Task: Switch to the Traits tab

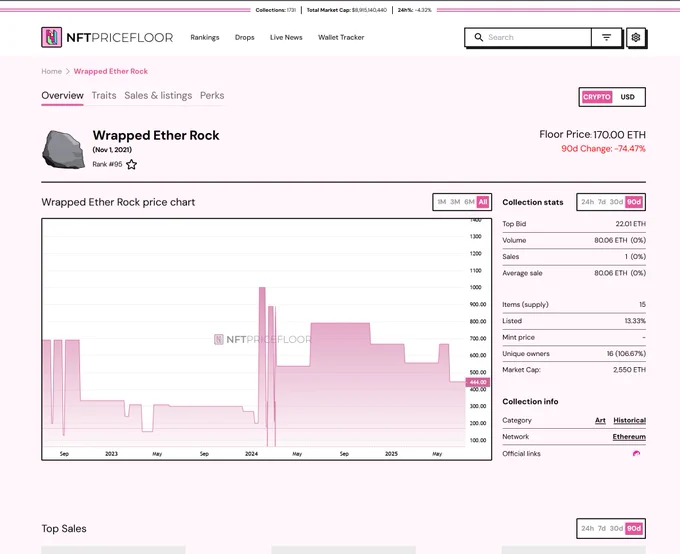Action: tap(104, 95)
